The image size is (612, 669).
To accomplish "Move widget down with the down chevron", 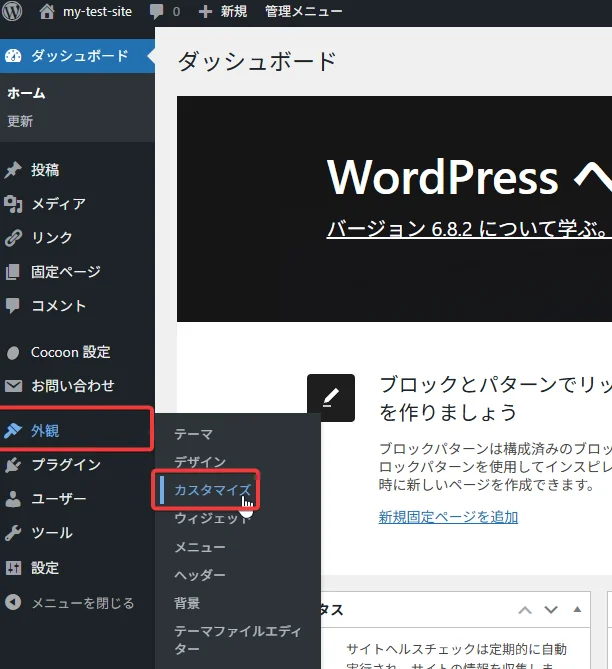I will 551,610.
